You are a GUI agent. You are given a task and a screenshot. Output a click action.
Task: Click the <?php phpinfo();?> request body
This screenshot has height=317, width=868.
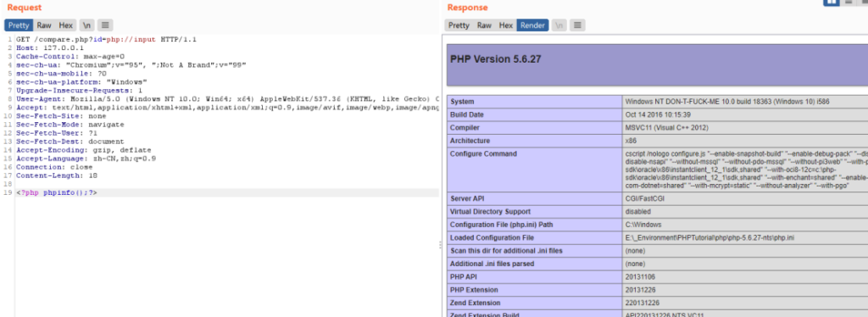pos(57,192)
